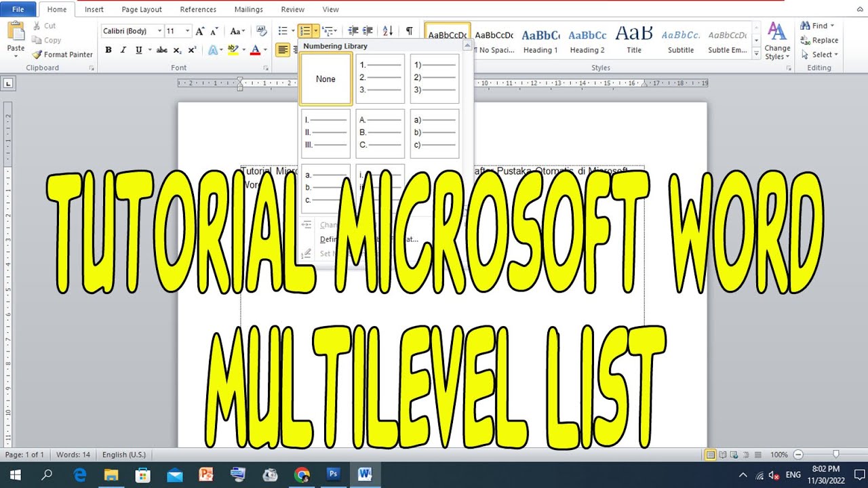The width and height of the screenshot is (868, 488).
Task: Switch to the Insert tab
Action: click(94, 9)
